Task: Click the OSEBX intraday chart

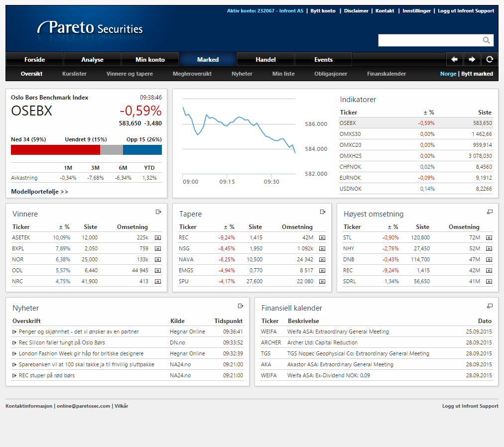Action: point(239,136)
